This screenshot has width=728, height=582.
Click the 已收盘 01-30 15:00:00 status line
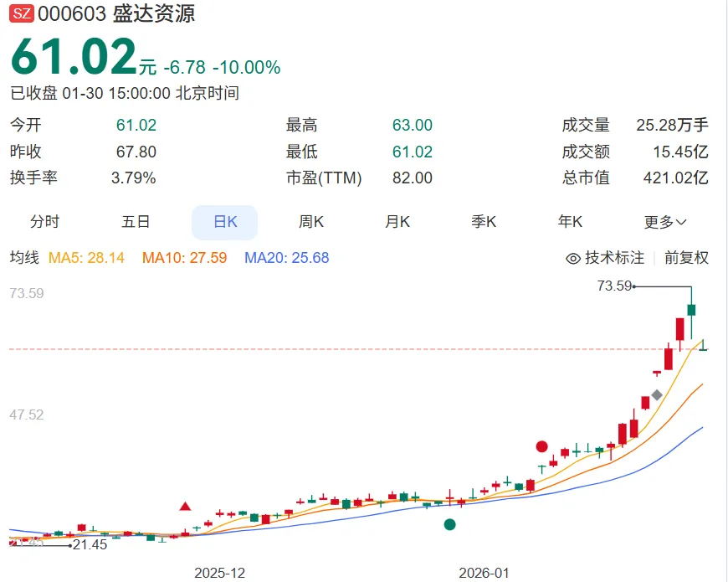tap(125, 93)
